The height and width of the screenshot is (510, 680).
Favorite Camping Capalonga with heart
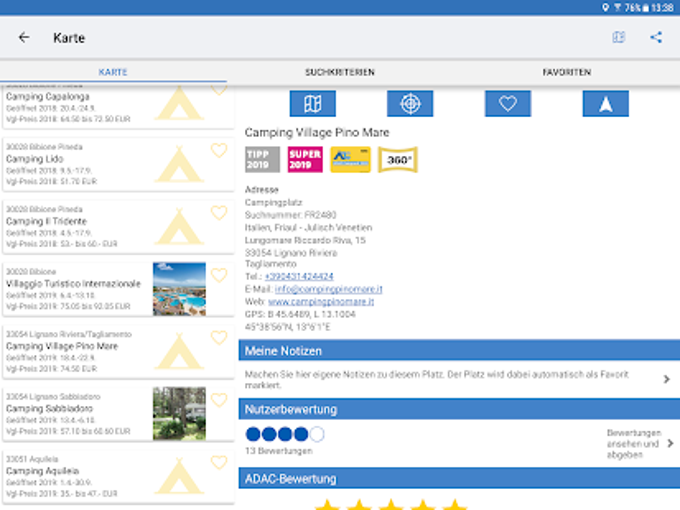(x=219, y=90)
